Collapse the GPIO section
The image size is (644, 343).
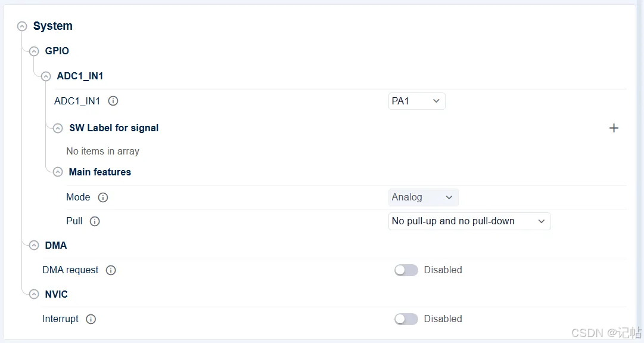point(34,51)
